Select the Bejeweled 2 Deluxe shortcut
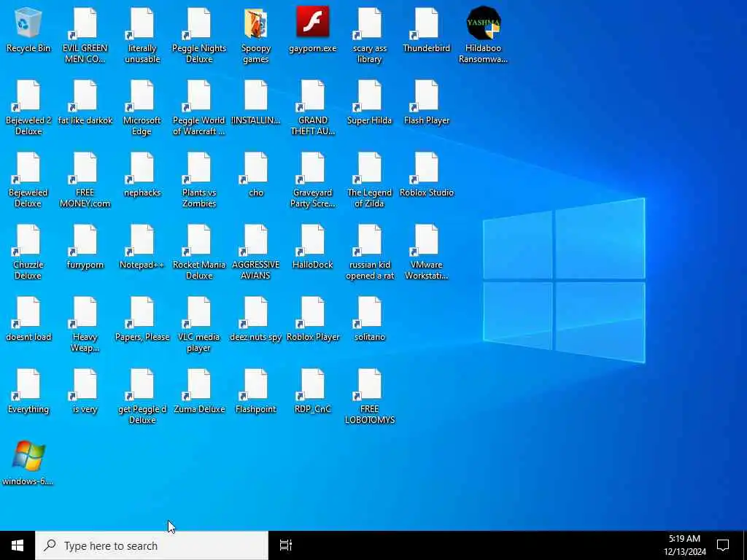747x560 pixels. click(28, 108)
